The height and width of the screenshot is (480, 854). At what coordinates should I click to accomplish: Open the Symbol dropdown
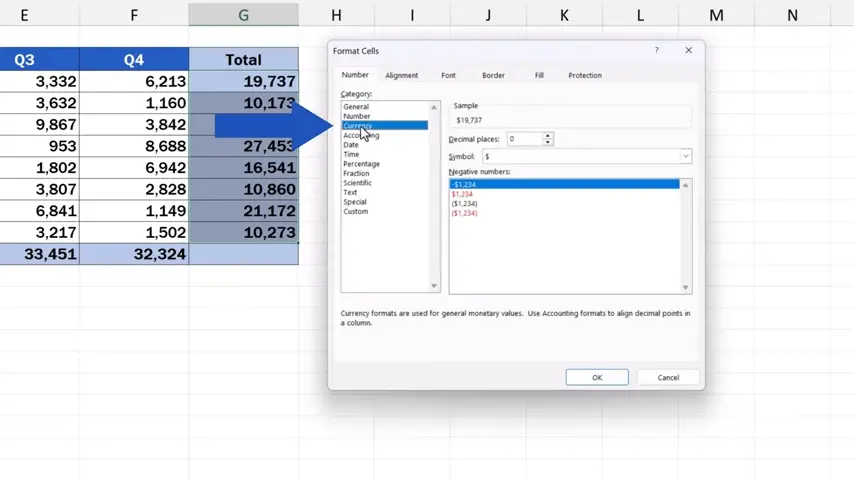pyautogui.click(x=686, y=156)
